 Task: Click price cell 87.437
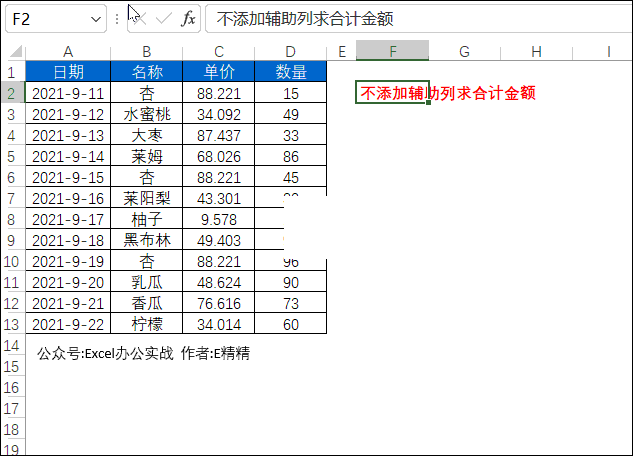(219, 135)
